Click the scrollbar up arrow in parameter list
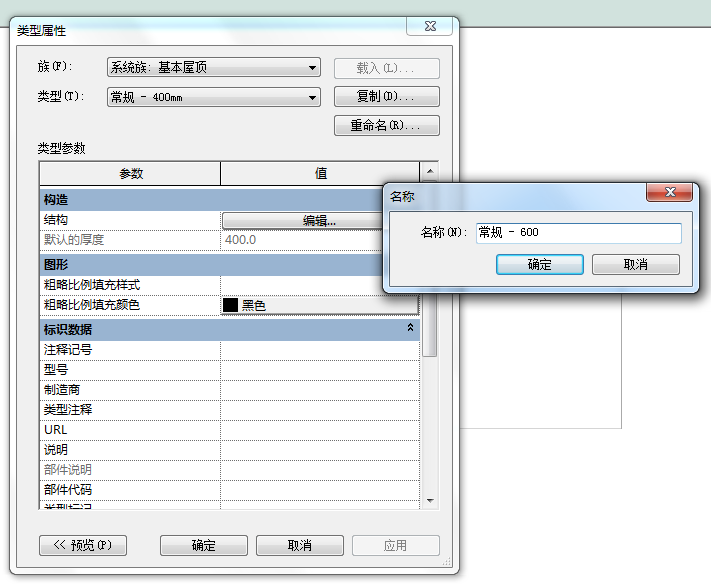This screenshot has height=588, width=711. pyautogui.click(x=429, y=172)
